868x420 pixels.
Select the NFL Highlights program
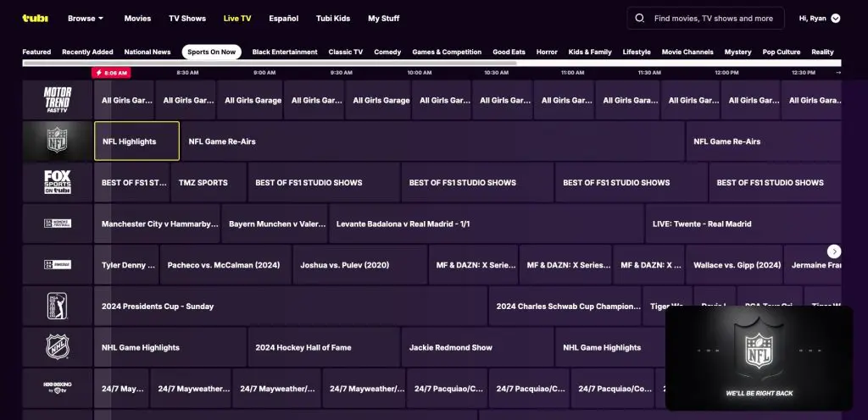(x=136, y=141)
